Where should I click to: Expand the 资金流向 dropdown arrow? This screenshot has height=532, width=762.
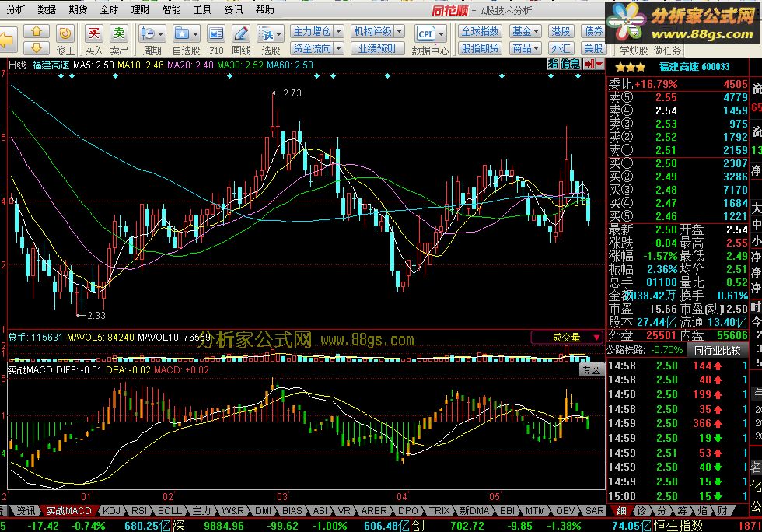pyautogui.click(x=339, y=48)
